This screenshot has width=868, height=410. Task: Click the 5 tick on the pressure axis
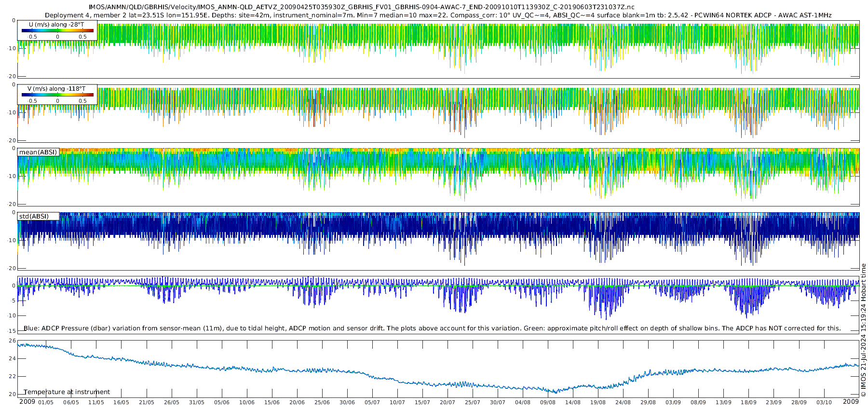[x=14, y=301]
